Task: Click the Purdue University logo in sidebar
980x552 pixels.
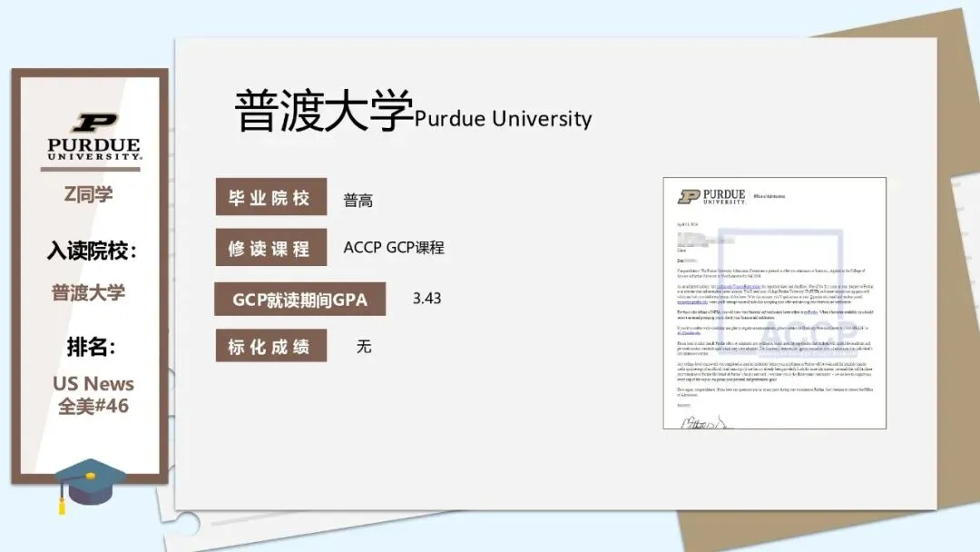Action: tap(93, 137)
